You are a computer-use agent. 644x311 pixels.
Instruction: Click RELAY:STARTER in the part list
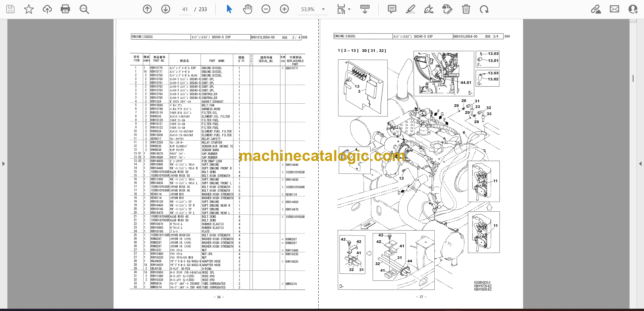coord(212,143)
